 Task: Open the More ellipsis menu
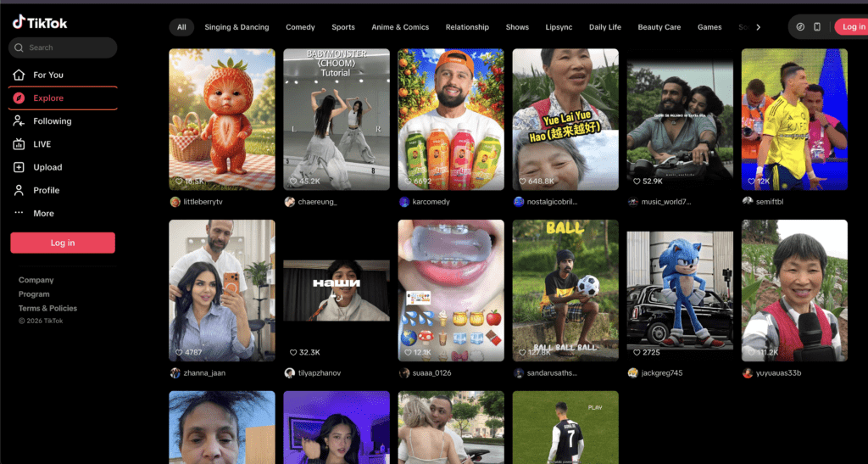pyautogui.click(x=19, y=213)
